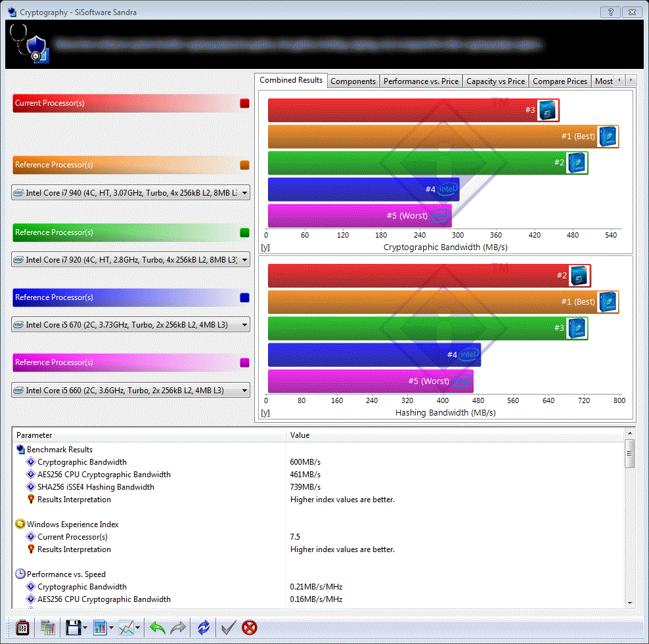The width and height of the screenshot is (649, 644).
Task: Click the red cancel X icon
Action: click(249, 628)
